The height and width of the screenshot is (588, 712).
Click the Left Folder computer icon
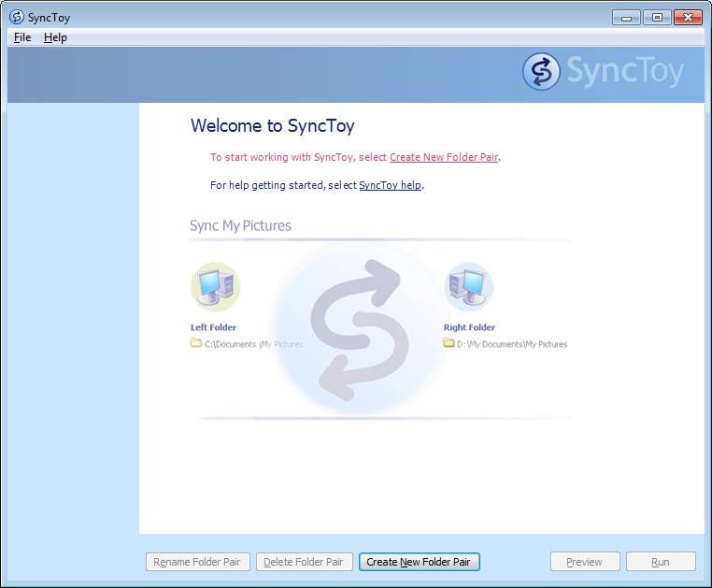215,287
